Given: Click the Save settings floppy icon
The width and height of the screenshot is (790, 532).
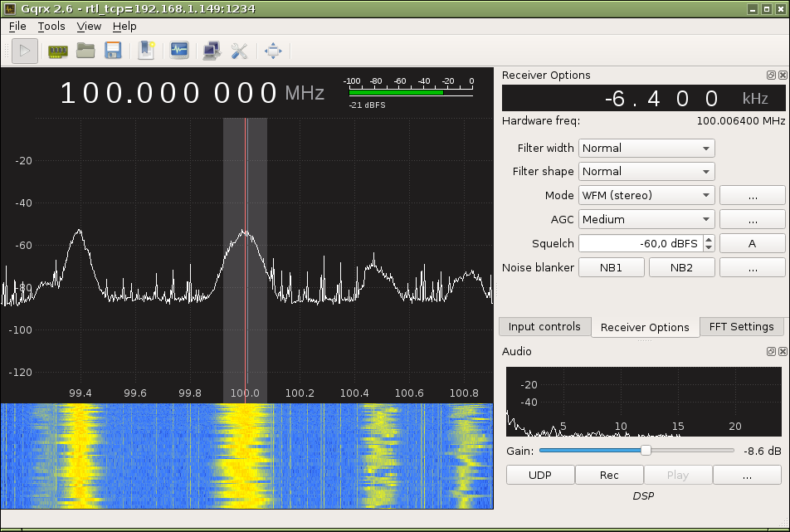Looking at the screenshot, I should pyautogui.click(x=113, y=51).
